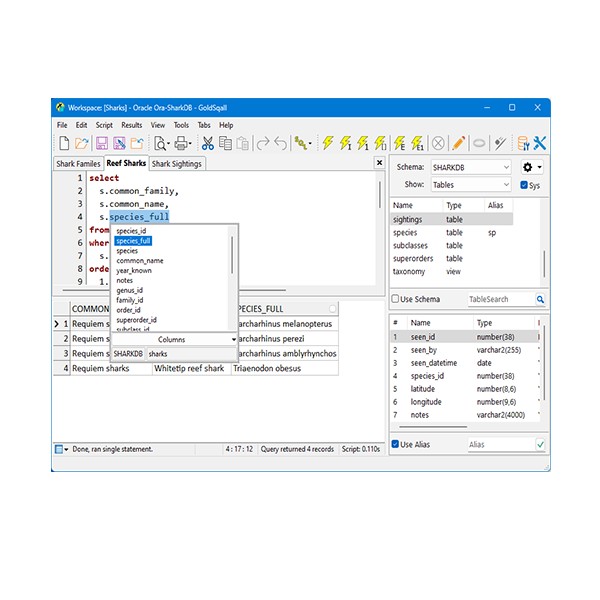Click the Undo arrow icon

[281, 144]
